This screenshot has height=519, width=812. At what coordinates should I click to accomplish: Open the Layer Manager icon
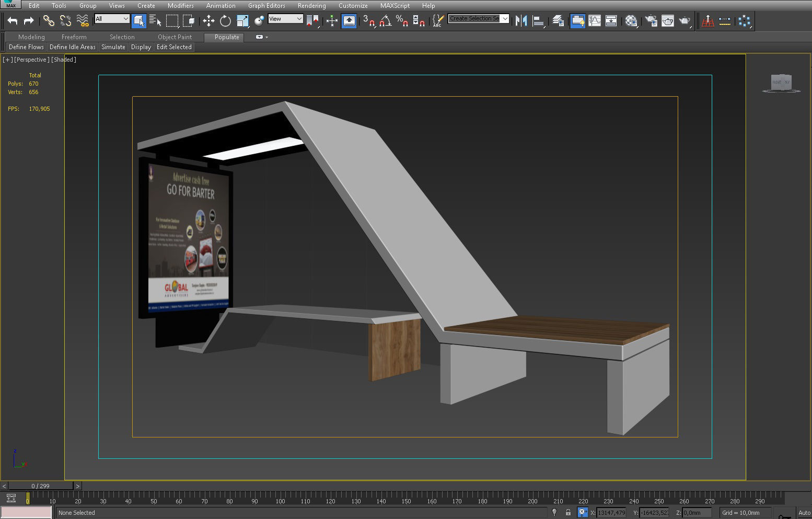pos(558,21)
